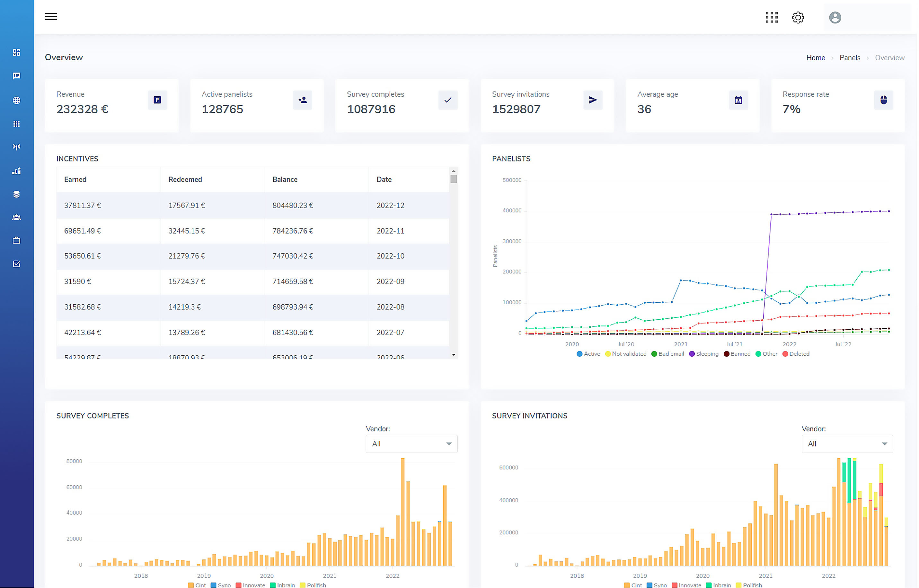
Task: Open settings gear icon
Action: coord(799,17)
